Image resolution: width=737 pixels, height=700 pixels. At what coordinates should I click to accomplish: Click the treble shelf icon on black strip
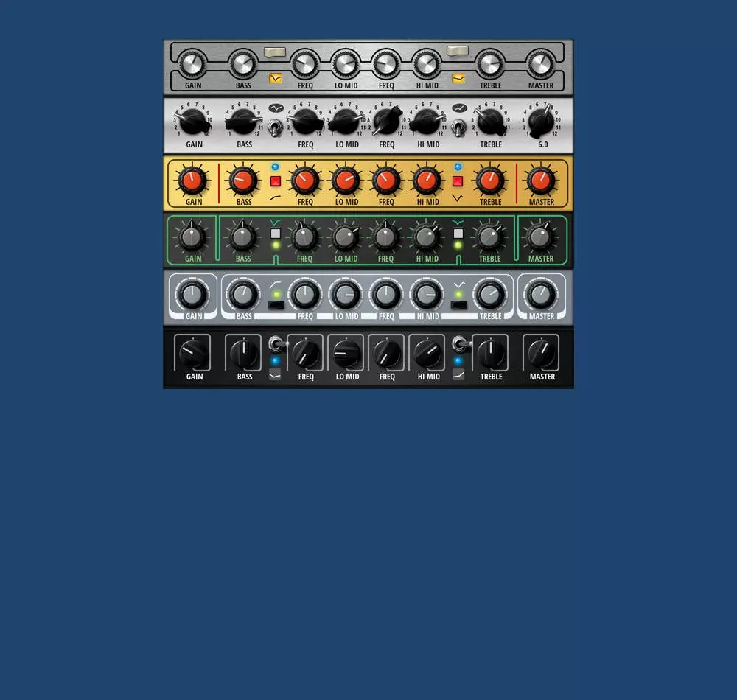(458, 374)
